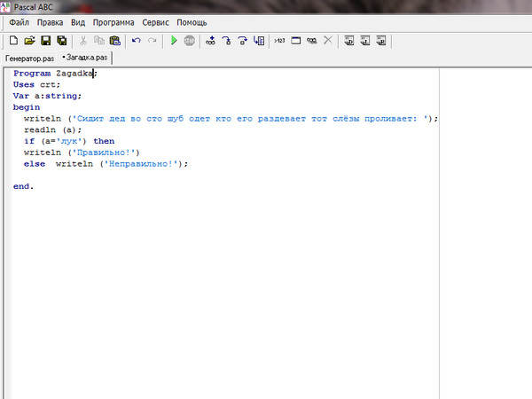Viewport: 532px width, 399px height.
Task: Open the Правка menu
Action: click(x=50, y=23)
